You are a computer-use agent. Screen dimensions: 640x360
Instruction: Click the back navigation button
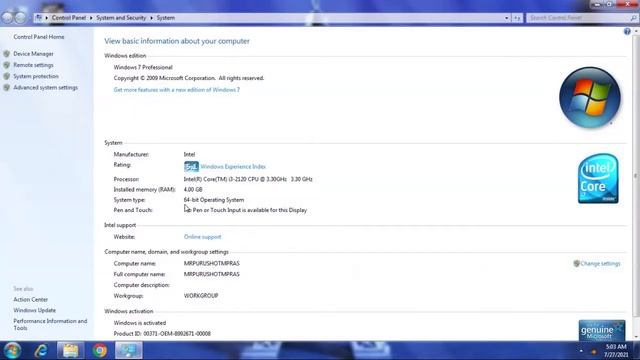tap(7, 18)
